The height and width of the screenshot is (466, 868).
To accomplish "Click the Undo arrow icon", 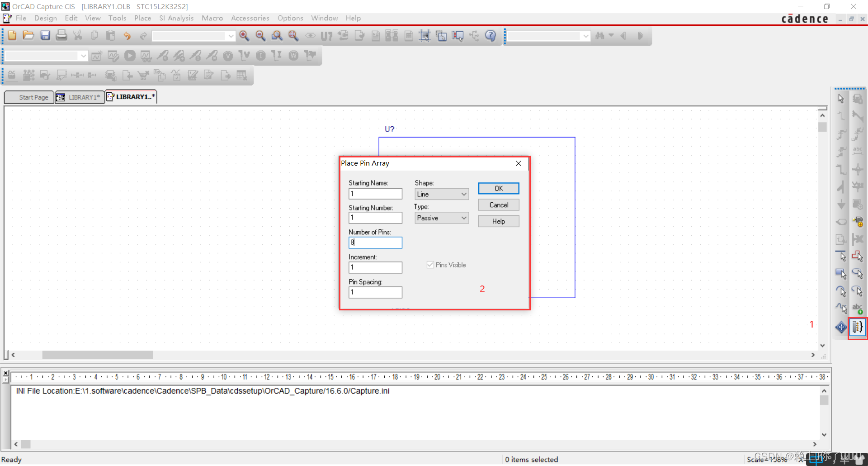I will (127, 36).
